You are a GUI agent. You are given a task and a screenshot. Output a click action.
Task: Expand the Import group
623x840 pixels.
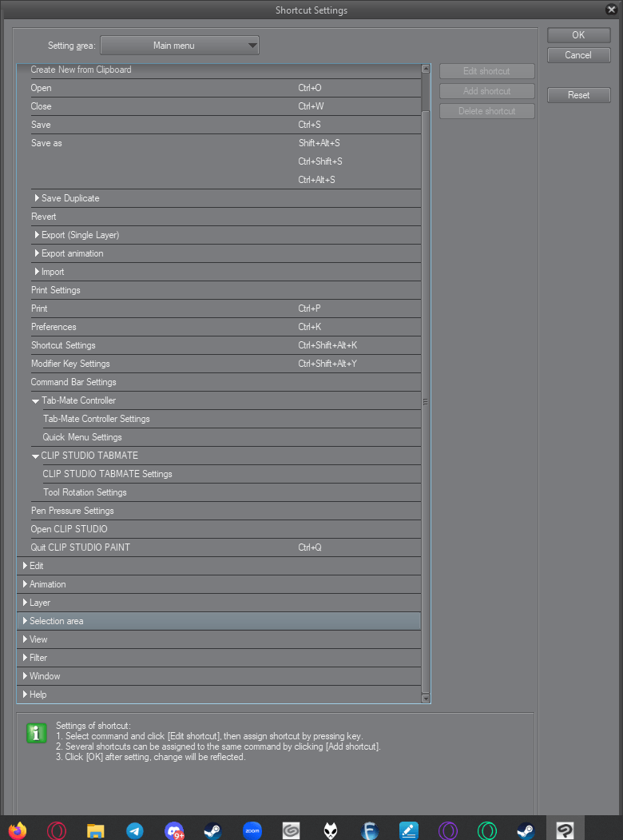[38, 272]
